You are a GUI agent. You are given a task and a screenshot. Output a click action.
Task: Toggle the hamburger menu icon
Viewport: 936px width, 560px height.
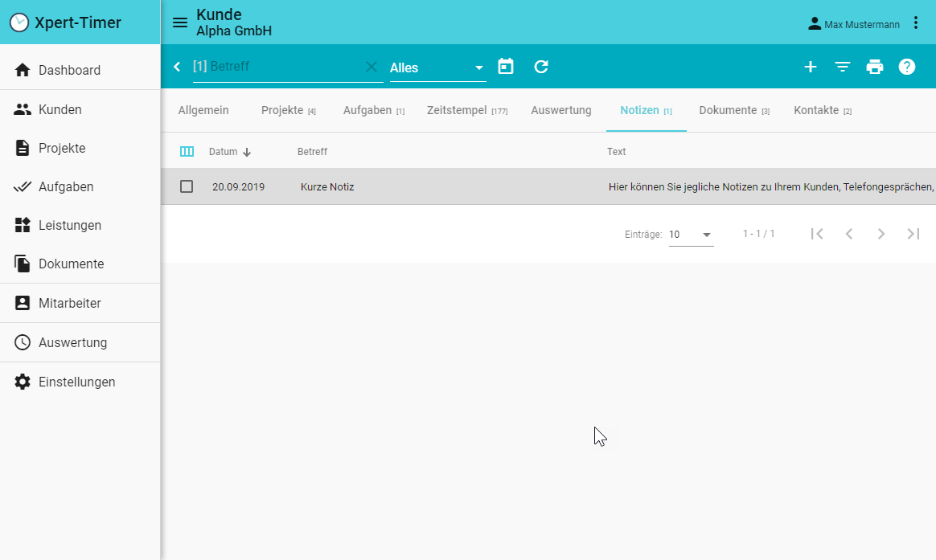click(179, 22)
